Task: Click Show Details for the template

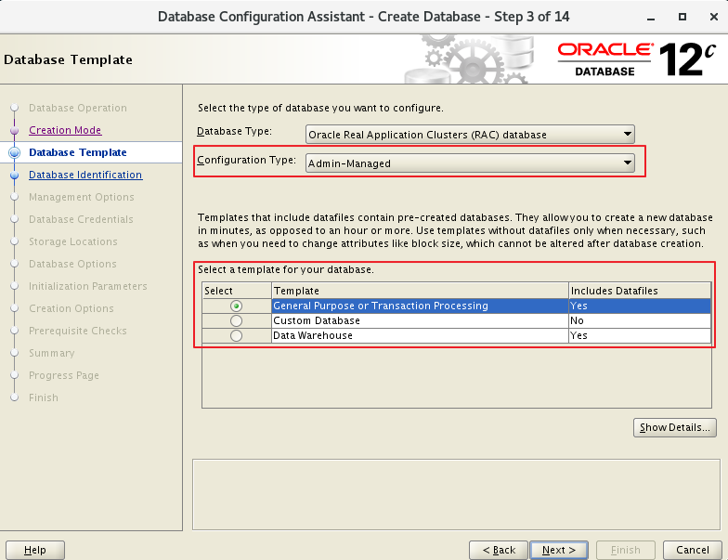Action: click(674, 427)
